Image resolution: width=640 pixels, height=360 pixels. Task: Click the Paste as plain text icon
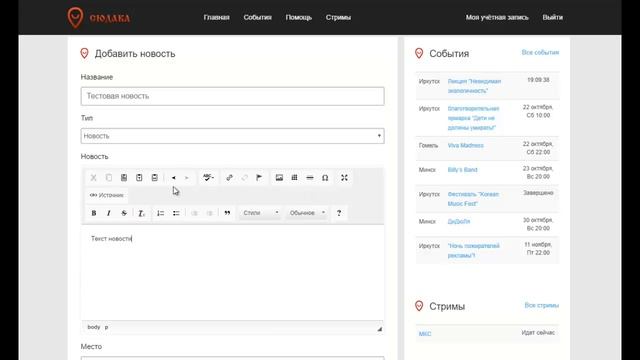click(139, 178)
